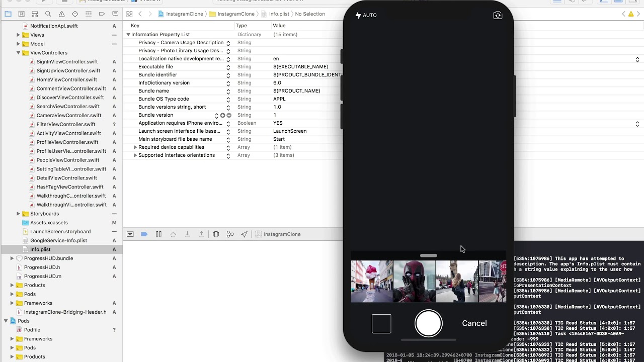Screen dimensions: 644x362
Task: Open the Report navigator speech bubble icon
Action: pyautogui.click(x=115, y=14)
